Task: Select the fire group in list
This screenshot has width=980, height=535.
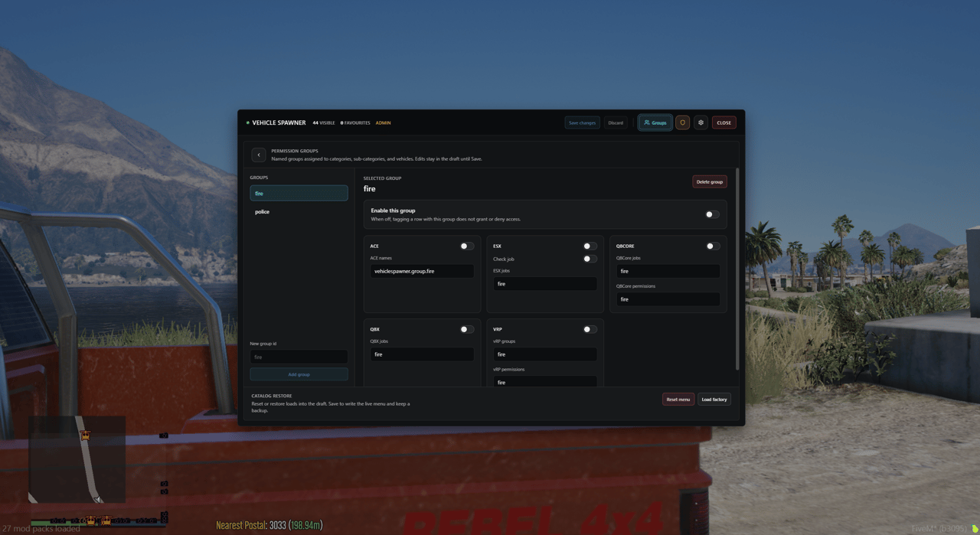Action: (299, 194)
